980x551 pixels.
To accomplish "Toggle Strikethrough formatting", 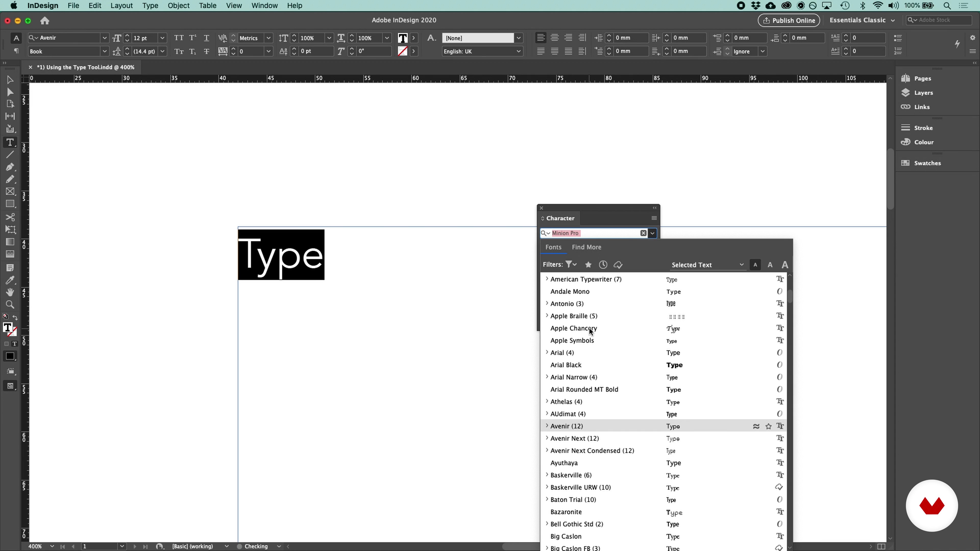I will click(206, 51).
